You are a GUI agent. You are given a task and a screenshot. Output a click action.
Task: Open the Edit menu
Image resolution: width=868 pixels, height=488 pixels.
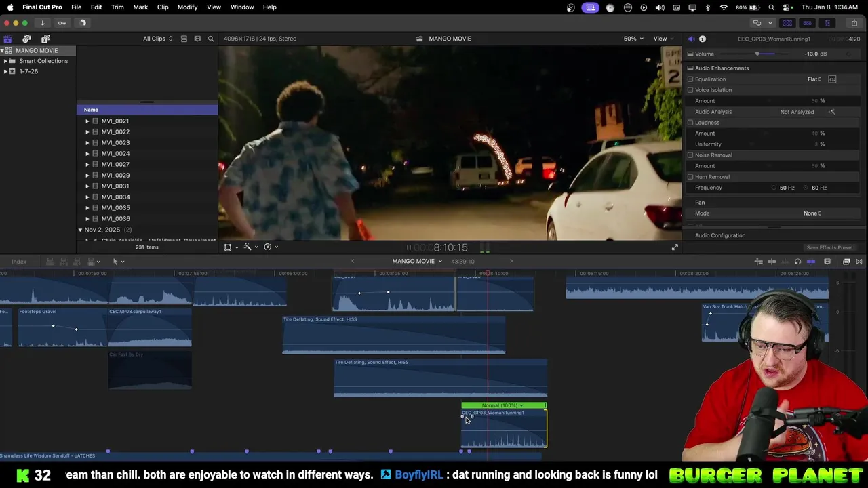click(x=96, y=7)
